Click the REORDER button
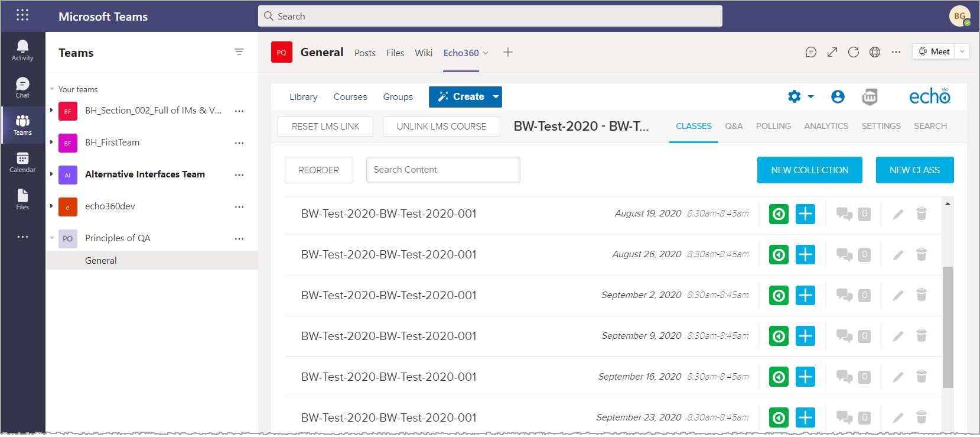The height and width of the screenshot is (437, 980). [x=319, y=170]
